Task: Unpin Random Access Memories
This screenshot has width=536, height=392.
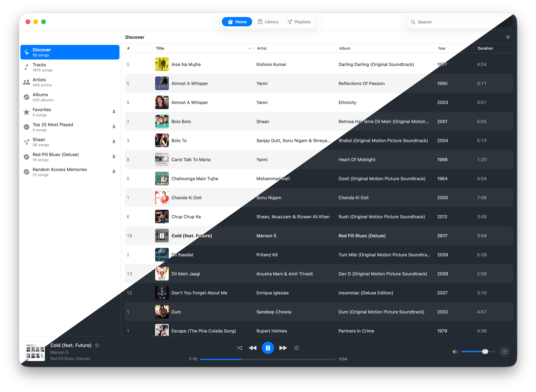Action: 114,172
